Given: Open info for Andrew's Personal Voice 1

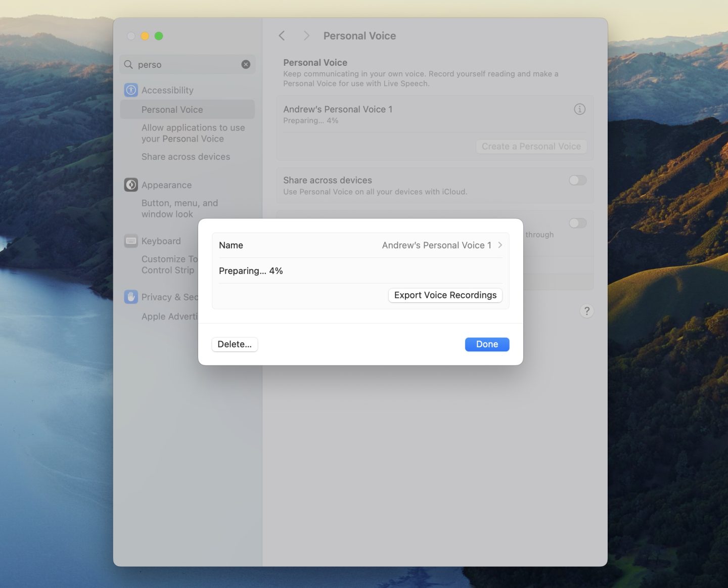Looking at the screenshot, I should click(579, 109).
